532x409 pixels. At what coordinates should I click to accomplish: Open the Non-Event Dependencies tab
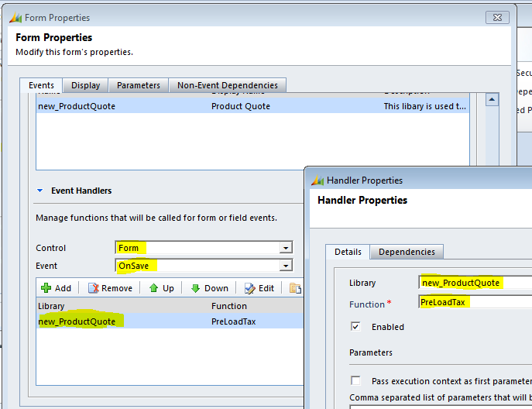tap(228, 85)
